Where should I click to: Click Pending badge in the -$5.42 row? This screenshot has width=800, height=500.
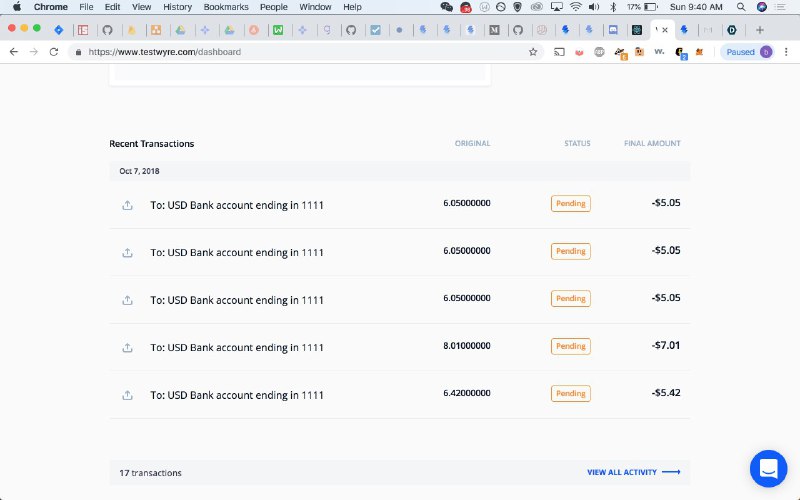point(570,393)
